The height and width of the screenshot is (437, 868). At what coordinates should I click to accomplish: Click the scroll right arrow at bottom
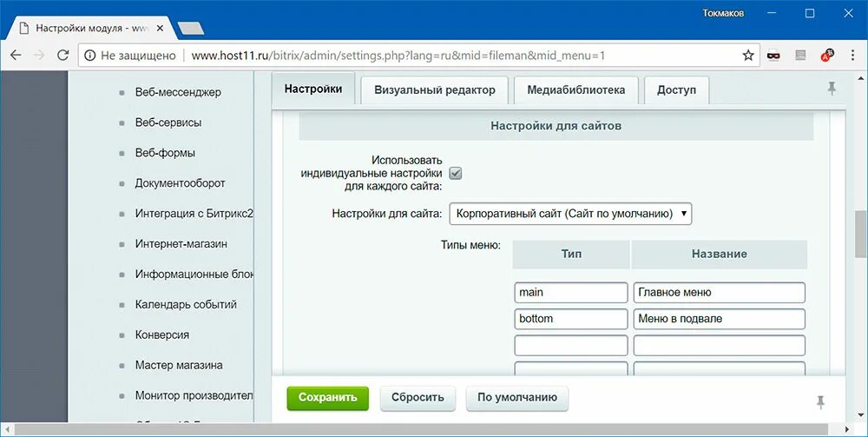(x=847, y=429)
